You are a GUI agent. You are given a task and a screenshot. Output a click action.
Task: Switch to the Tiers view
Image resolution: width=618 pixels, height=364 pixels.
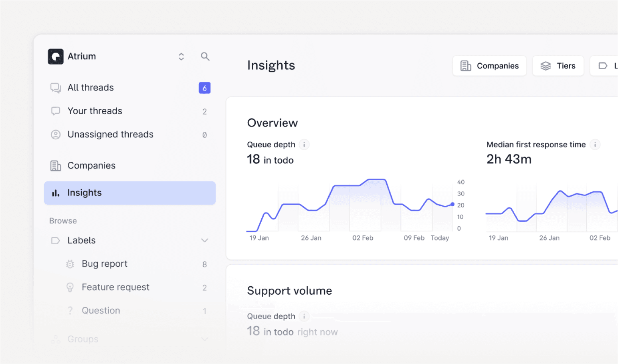pos(558,66)
